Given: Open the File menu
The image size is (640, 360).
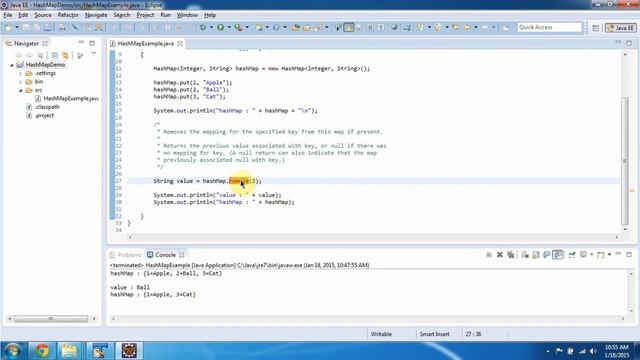Looking at the screenshot, I should [x=8, y=15].
